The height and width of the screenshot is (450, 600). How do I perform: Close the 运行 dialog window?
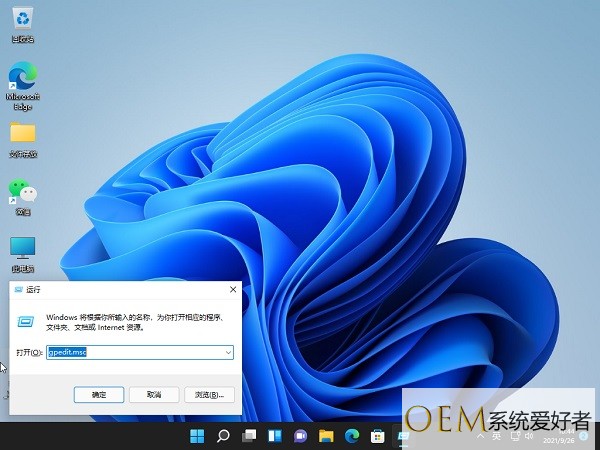232,289
